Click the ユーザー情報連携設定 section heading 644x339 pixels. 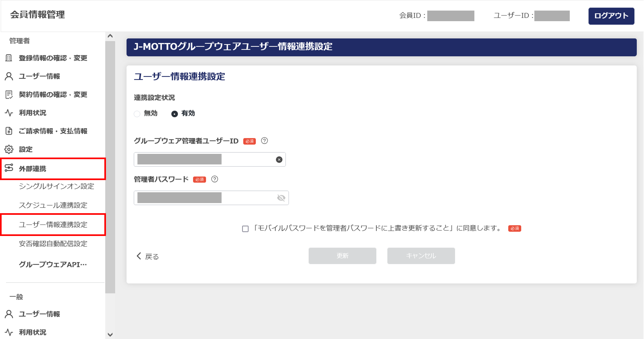(x=180, y=77)
